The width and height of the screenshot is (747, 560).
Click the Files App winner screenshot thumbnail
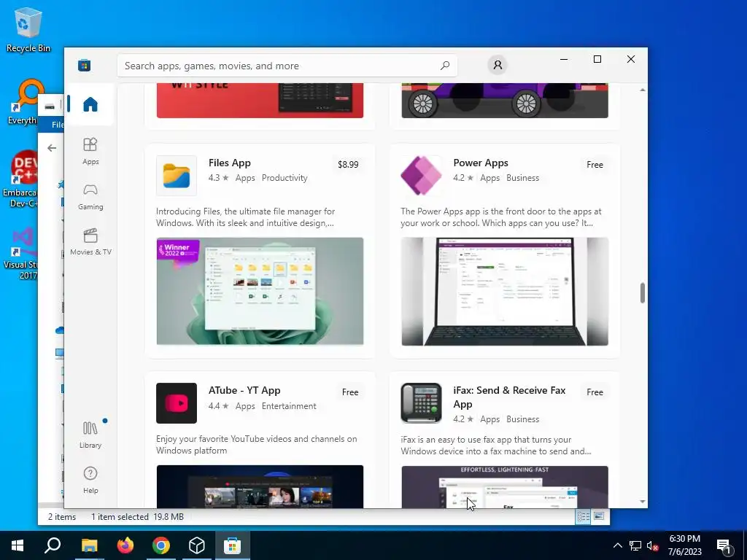(x=260, y=291)
